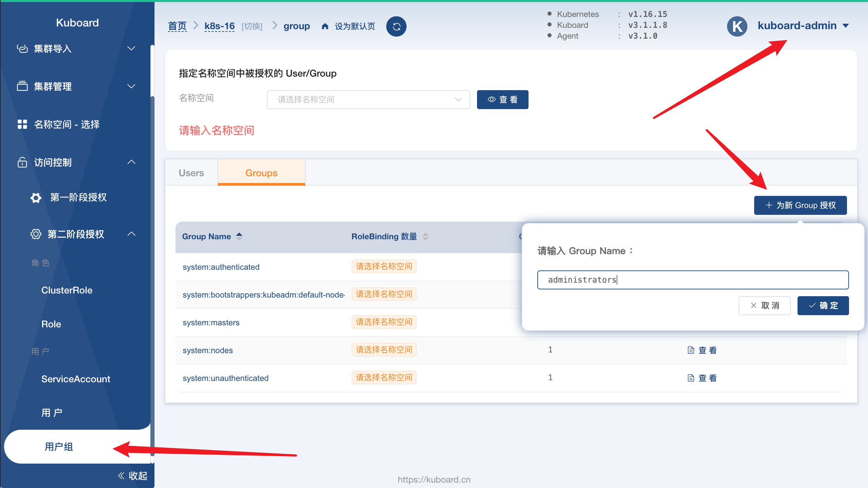This screenshot has width=868, height=488.
Task: Click the blue 查看 button with the eye icon
Action: click(502, 100)
